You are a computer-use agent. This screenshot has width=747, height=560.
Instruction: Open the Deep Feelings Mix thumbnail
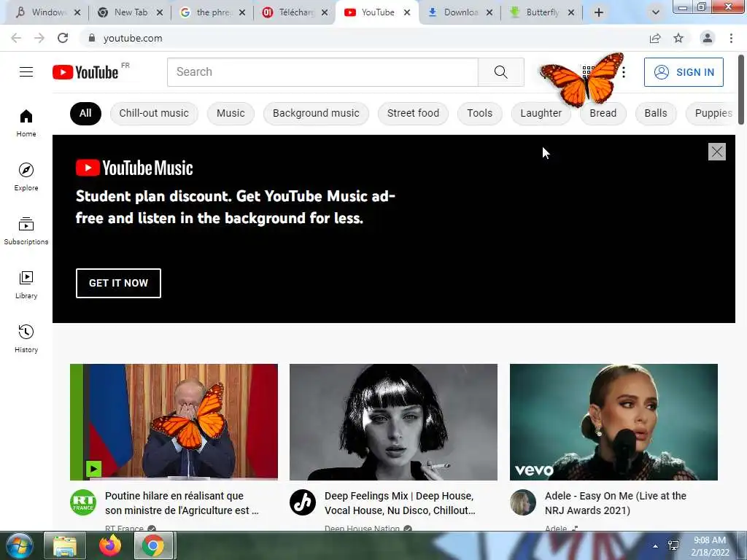tap(393, 422)
